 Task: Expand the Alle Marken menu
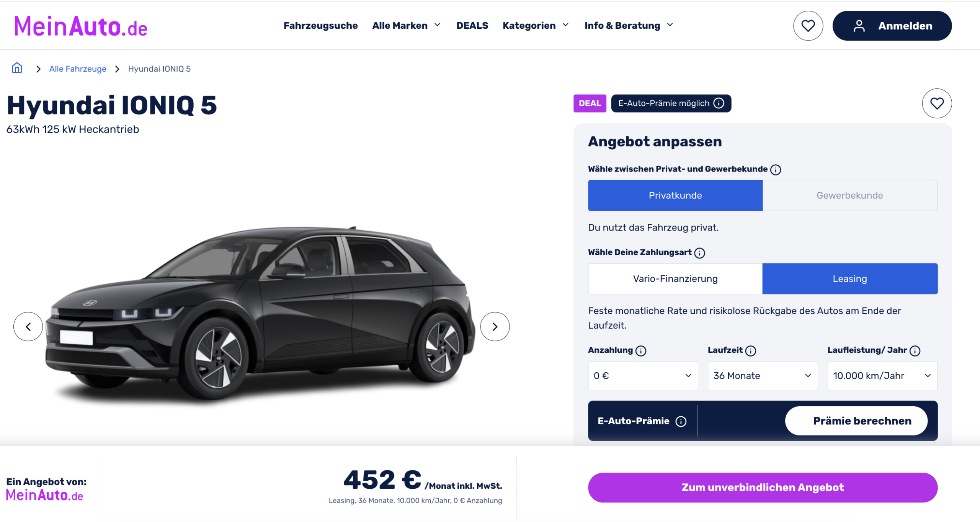coord(406,26)
